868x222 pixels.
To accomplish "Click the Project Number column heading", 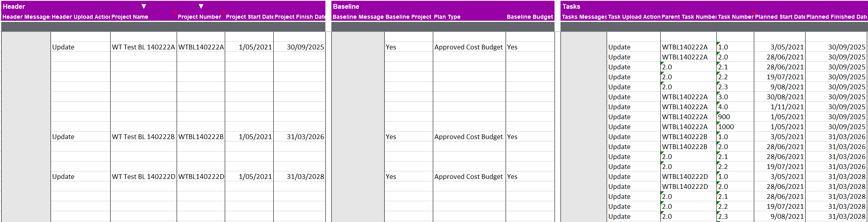I will pos(199,17).
